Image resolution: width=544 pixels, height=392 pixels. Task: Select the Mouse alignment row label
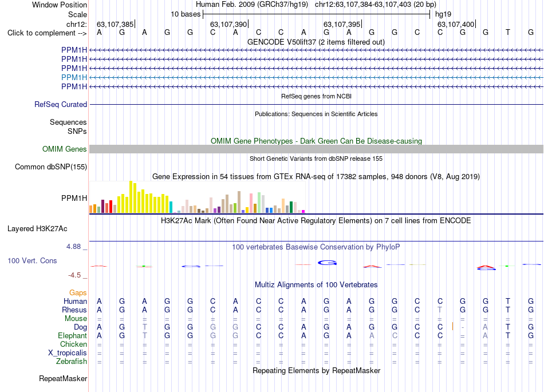click(76, 319)
